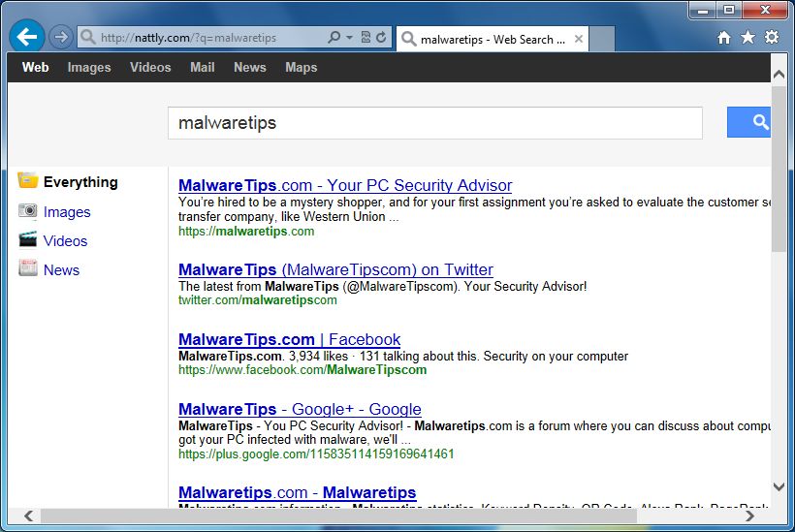Click the Everything folder icon
The width and height of the screenshot is (795, 532).
click(28, 180)
